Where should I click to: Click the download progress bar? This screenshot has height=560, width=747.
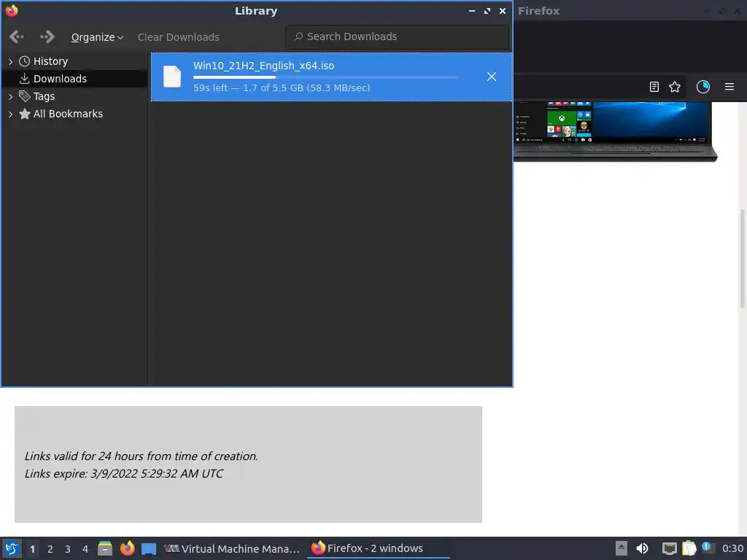click(325, 77)
